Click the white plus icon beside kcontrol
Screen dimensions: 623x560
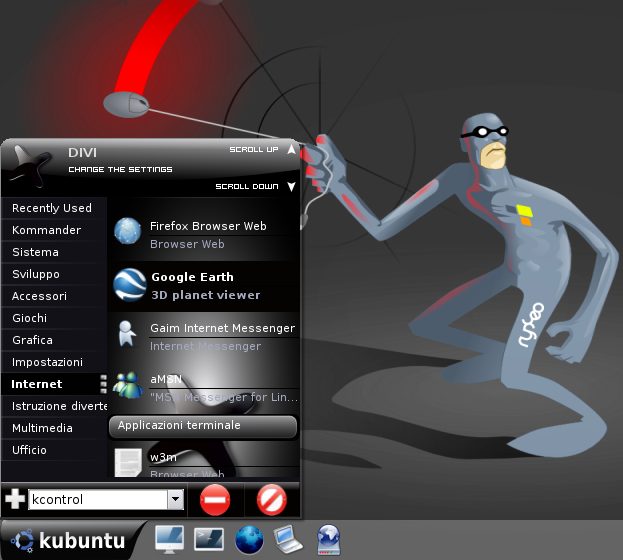(15, 499)
